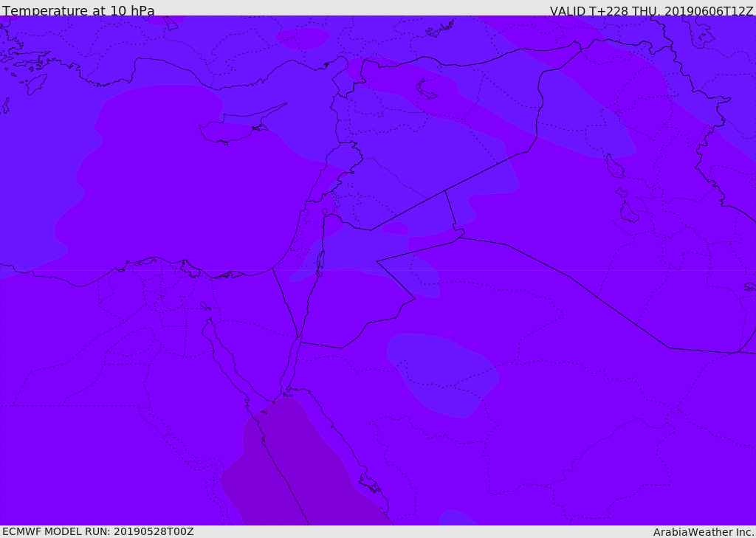This screenshot has width=756, height=538.
Task: Click the 'ECMWF MODEL RUN: 20190528T00Z' text
Action: (x=98, y=531)
